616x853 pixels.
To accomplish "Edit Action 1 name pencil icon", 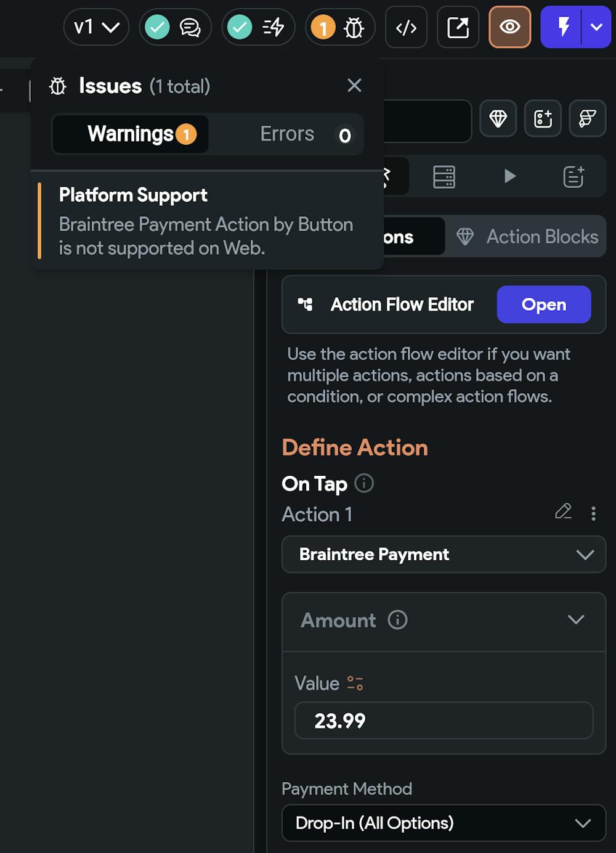I will pos(563,512).
